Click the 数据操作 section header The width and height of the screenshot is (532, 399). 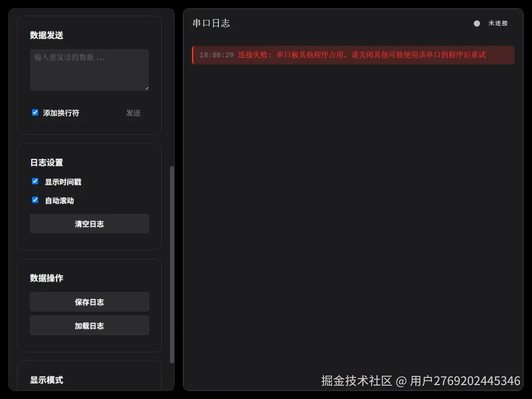click(x=46, y=278)
